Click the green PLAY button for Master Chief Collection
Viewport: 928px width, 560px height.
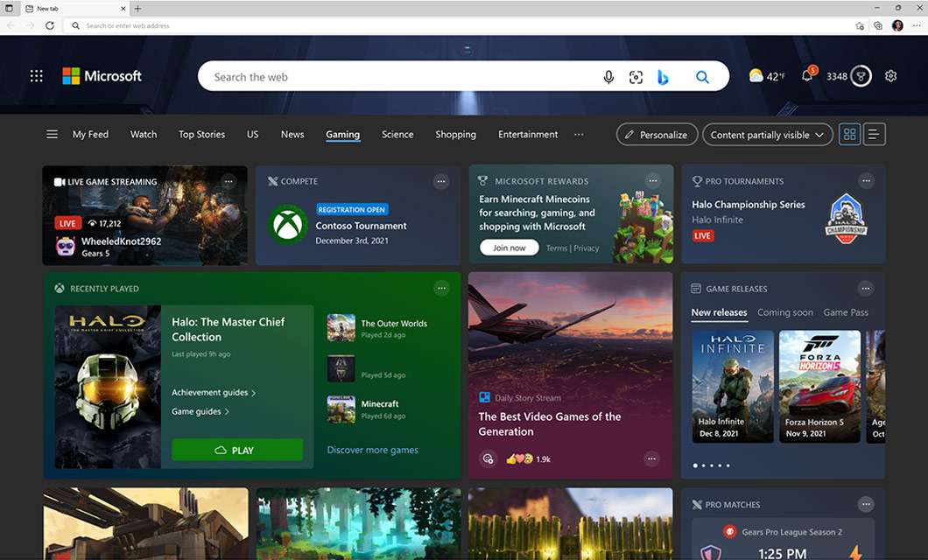click(237, 449)
